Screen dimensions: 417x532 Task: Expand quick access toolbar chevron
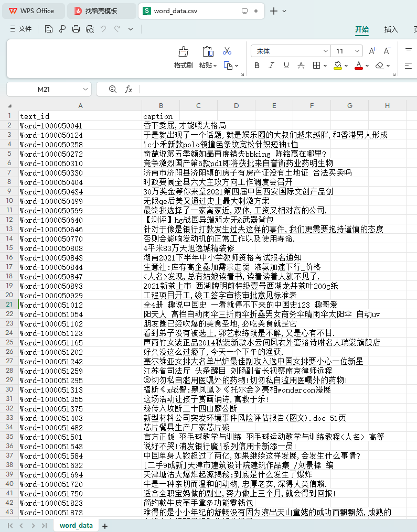coord(131,29)
